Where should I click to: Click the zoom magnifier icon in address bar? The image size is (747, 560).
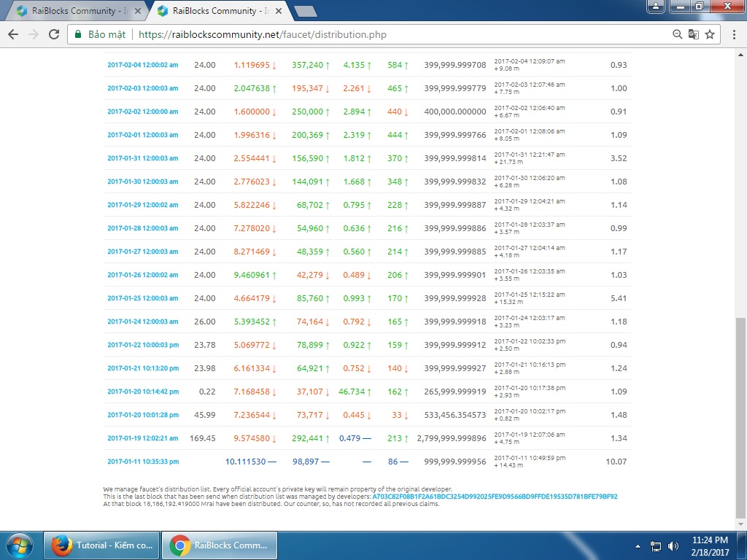click(x=678, y=34)
